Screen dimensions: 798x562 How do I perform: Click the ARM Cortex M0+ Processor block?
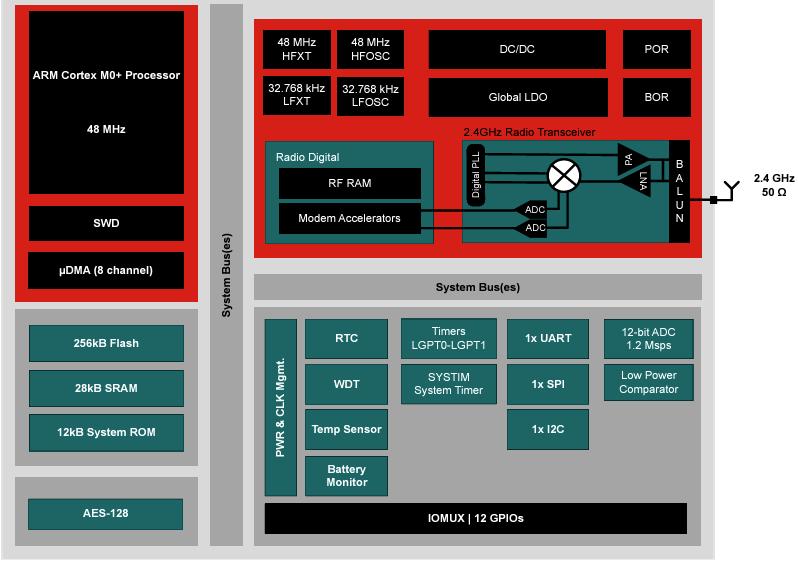tap(106, 102)
